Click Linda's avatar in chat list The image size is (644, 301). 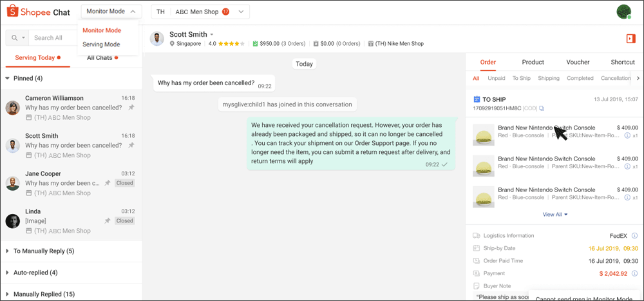(x=13, y=221)
